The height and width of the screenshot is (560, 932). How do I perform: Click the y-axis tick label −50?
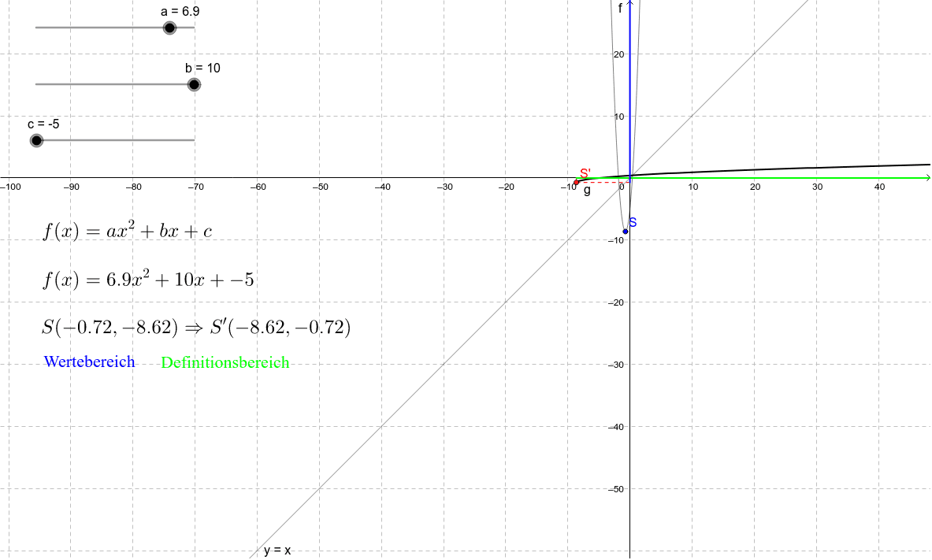click(616, 489)
